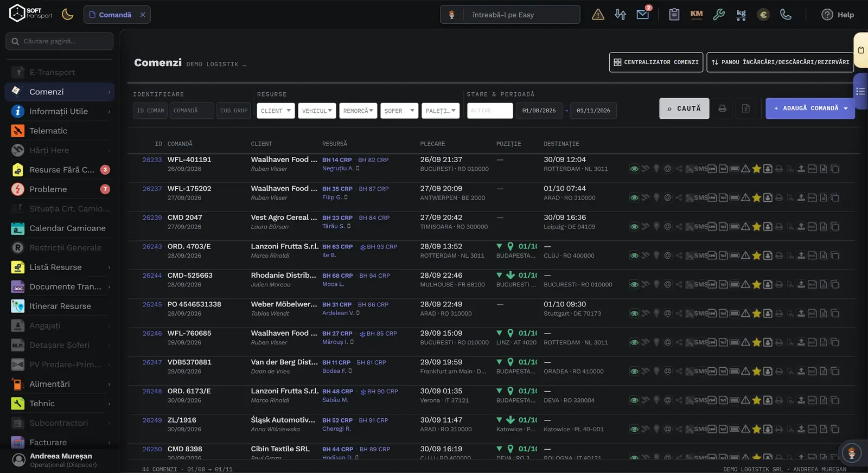Open Resurse Fără C... with badge 3
Image resolution: width=868 pixels, height=473 pixels.
60,170
